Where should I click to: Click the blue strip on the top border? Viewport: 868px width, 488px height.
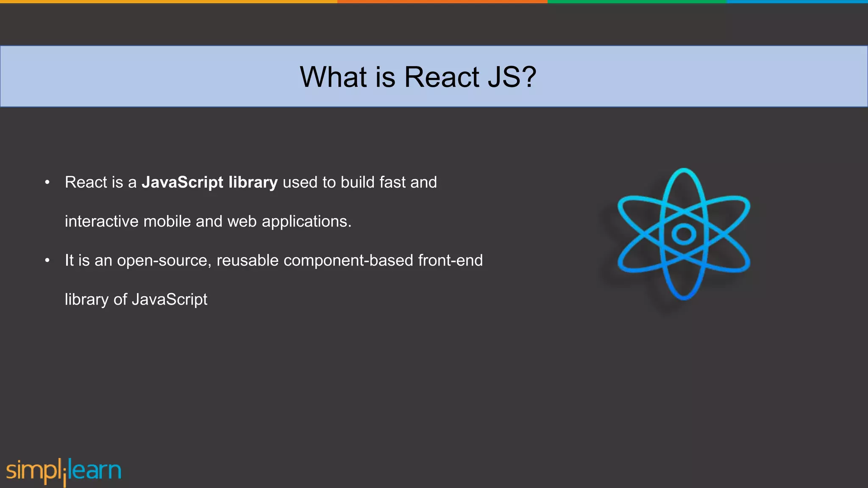[x=797, y=1]
